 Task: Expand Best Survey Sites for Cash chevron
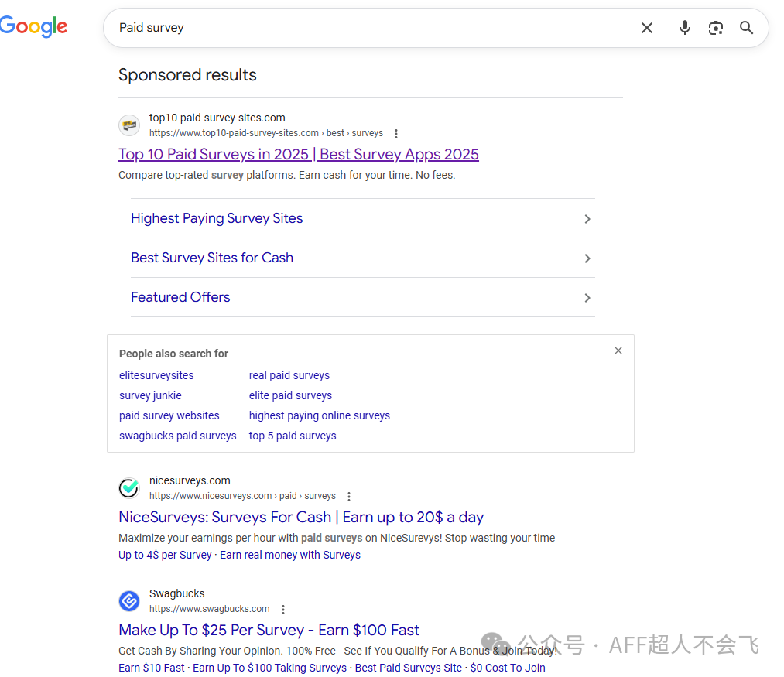coord(587,258)
